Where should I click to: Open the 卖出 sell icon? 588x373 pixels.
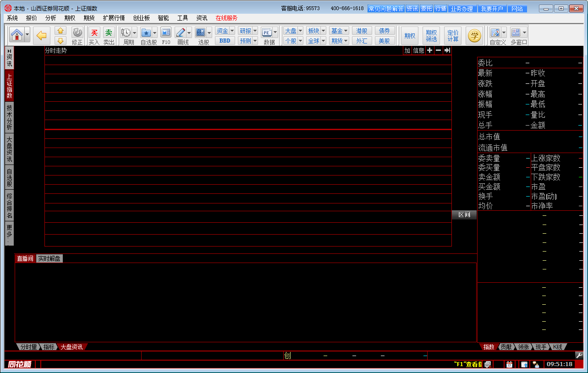click(x=109, y=33)
